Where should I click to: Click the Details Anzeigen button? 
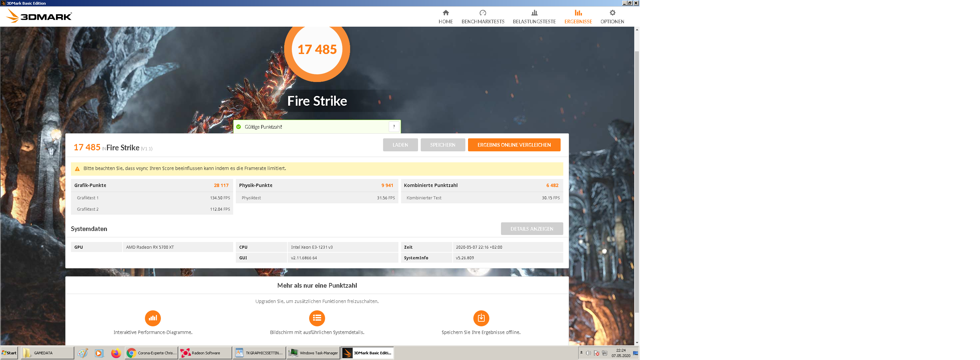click(531, 229)
